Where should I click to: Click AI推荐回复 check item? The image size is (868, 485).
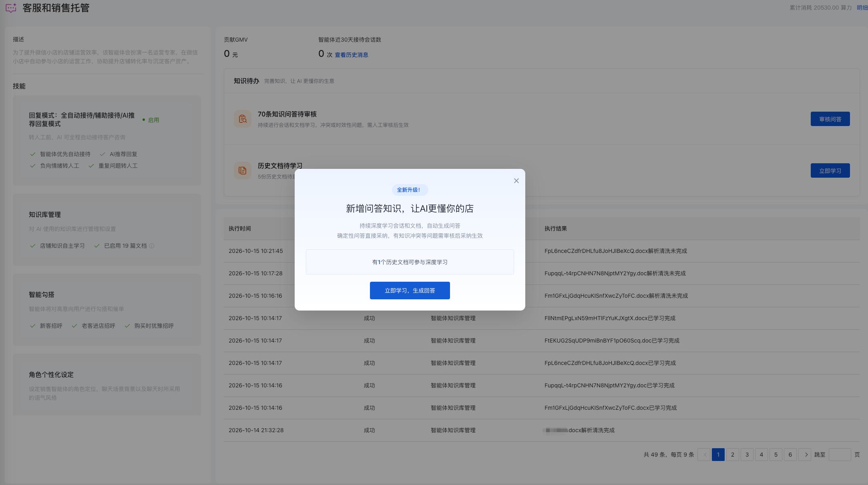tap(119, 154)
